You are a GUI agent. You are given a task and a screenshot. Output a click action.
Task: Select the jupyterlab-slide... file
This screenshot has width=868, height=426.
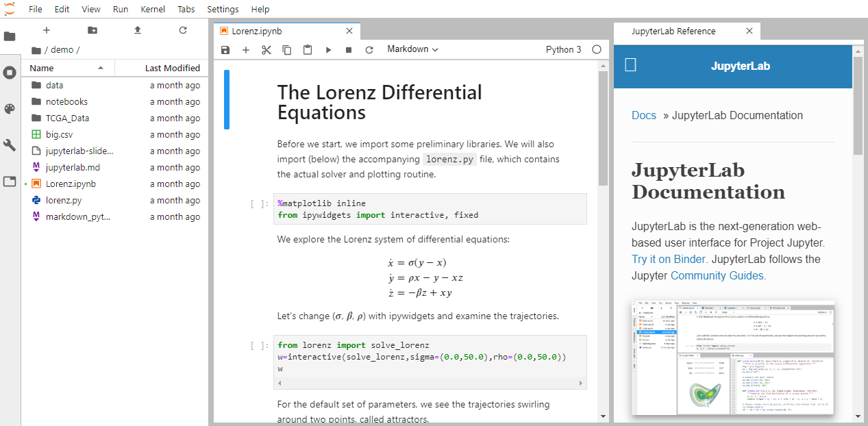(x=115, y=151)
